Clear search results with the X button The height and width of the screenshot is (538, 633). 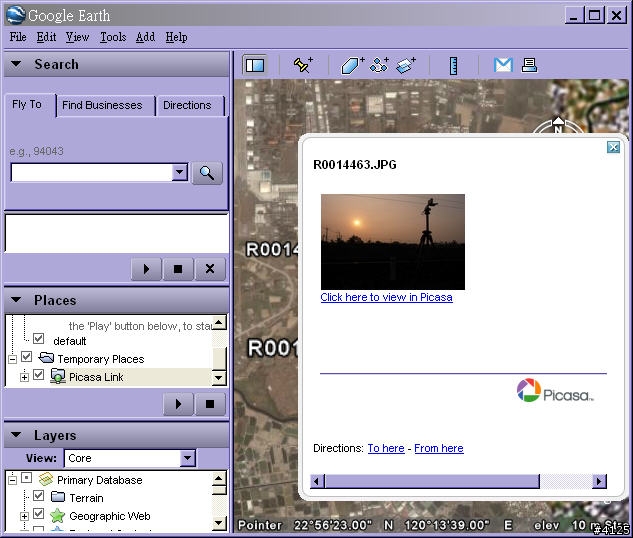coord(210,269)
